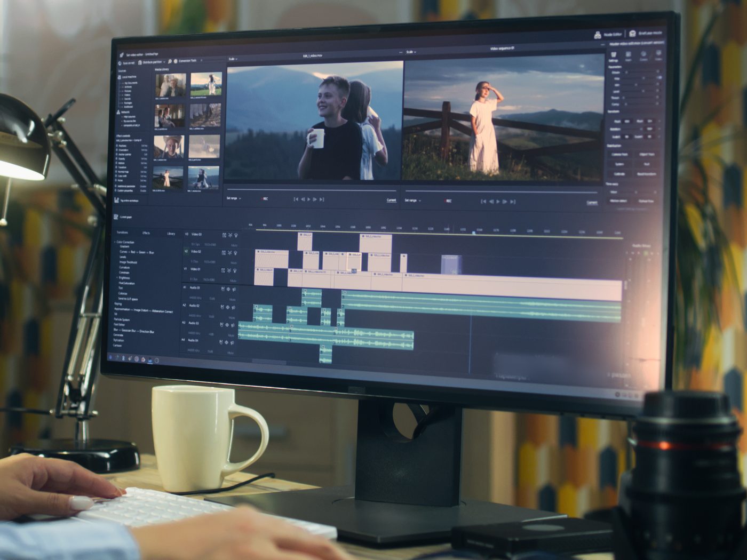Image resolution: width=747 pixels, height=560 pixels.
Task: Click the target icon on Audio 02 track
Action: point(227,307)
